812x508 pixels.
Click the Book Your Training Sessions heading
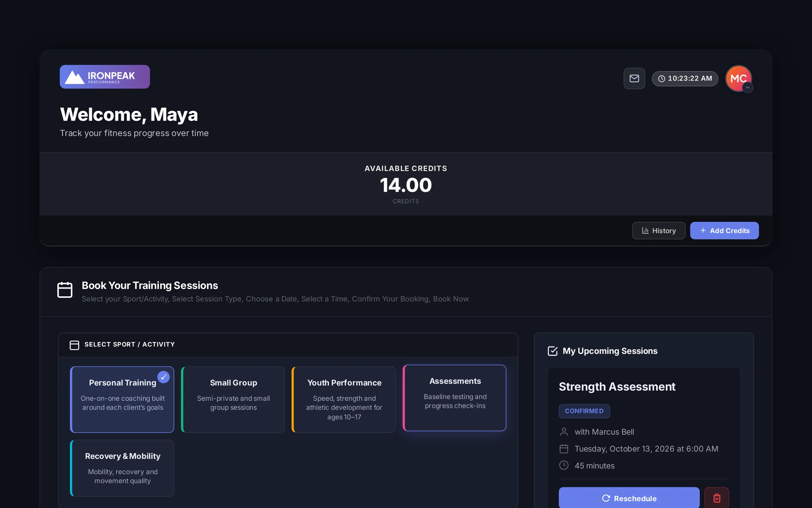coord(150,285)
